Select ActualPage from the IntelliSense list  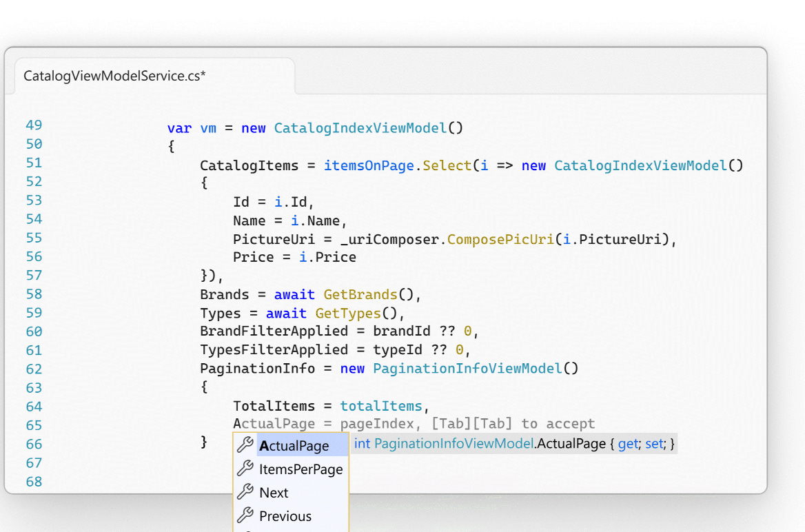pyautogui.click(x=293, y=446)
